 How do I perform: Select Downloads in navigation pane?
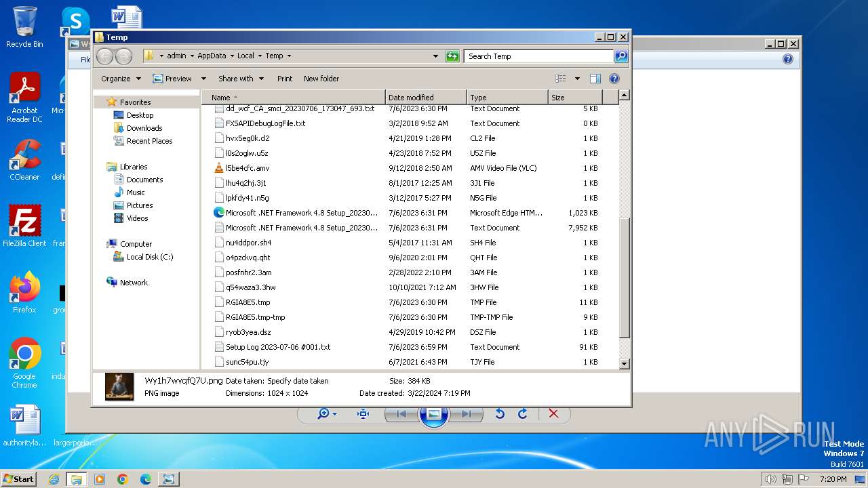coord(144,128)
